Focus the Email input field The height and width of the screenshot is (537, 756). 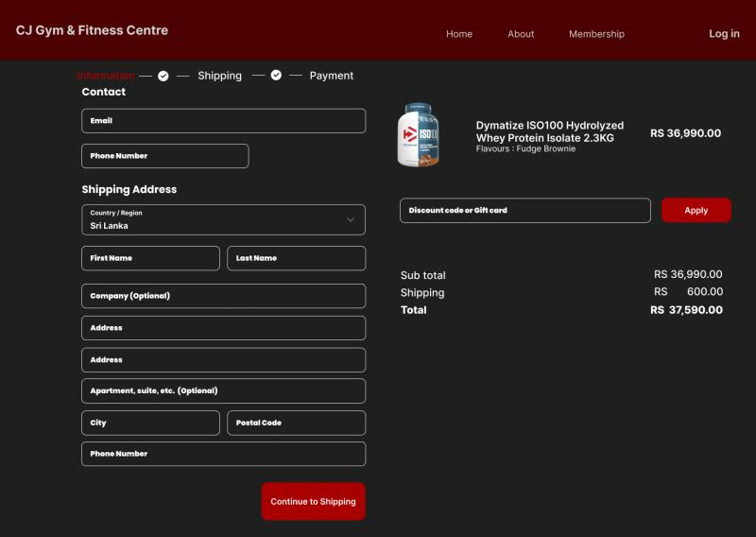coord(223,121)
